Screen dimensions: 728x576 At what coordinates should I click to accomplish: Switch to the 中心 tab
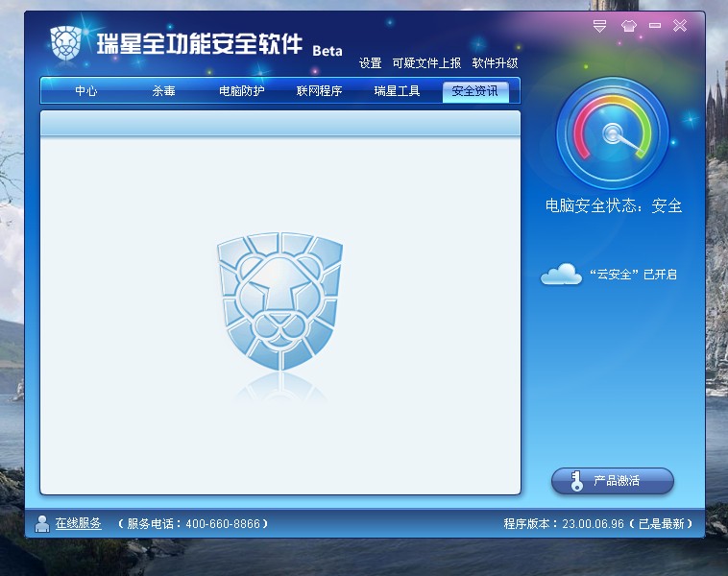coord(86,90)
